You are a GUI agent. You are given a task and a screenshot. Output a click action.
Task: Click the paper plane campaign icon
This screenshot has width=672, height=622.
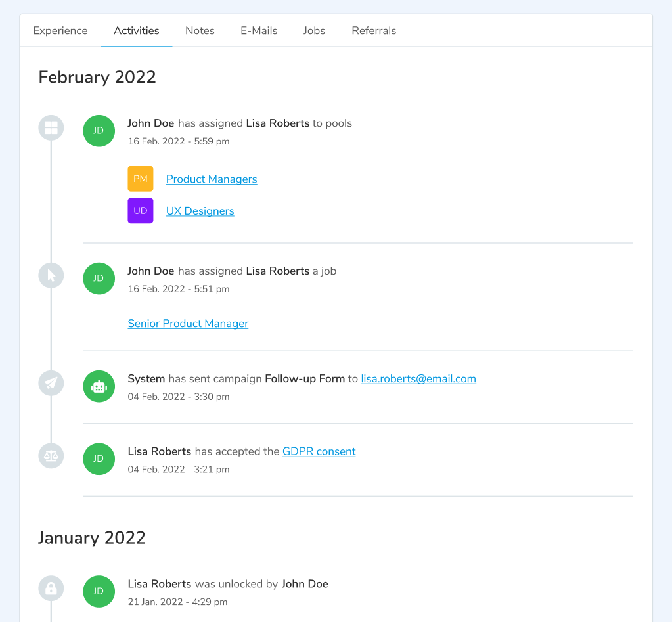51,384
